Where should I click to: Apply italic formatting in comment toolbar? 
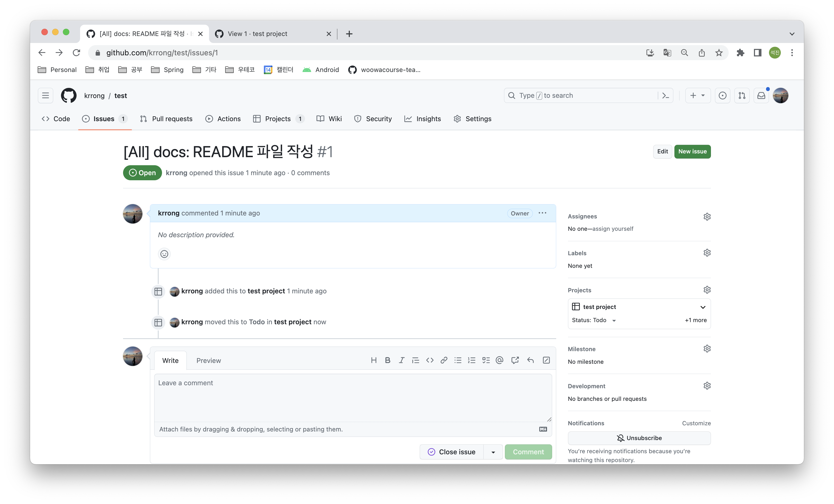point(401,360)
